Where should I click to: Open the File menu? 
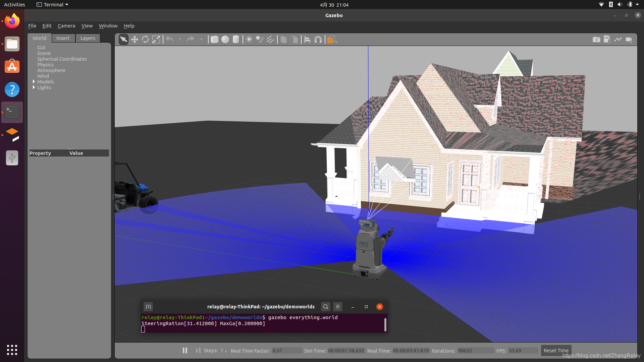point(32,26)
